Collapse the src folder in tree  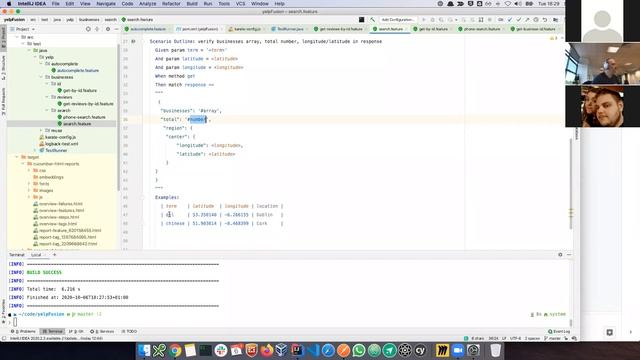pos(18,37)
